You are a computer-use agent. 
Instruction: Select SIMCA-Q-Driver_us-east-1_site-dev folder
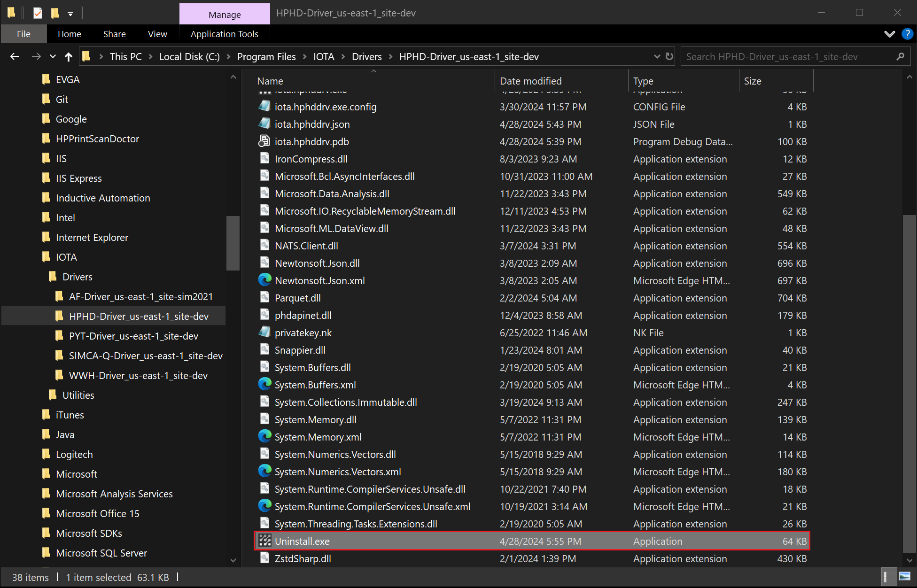coord(146,356)
